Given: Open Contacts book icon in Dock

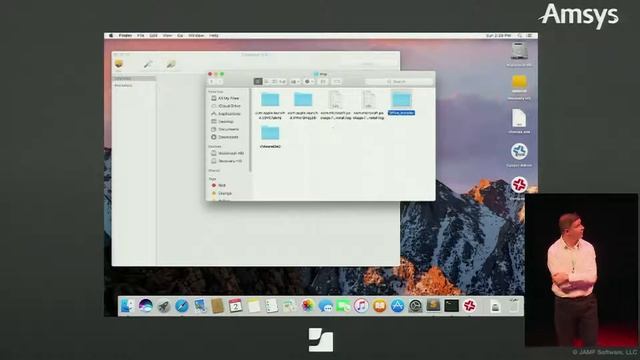Looking at the screenshot, I should [x=218, y=306].
